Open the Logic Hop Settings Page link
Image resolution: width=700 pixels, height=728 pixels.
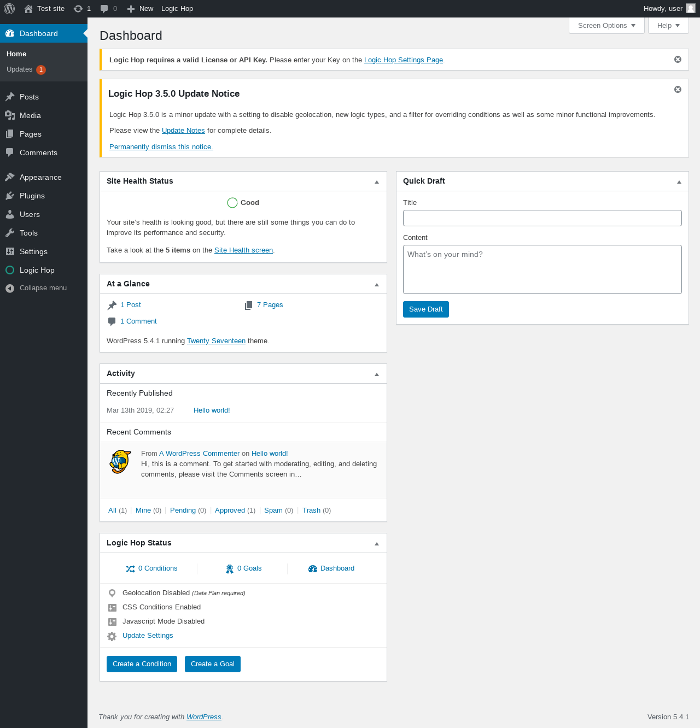404,60
